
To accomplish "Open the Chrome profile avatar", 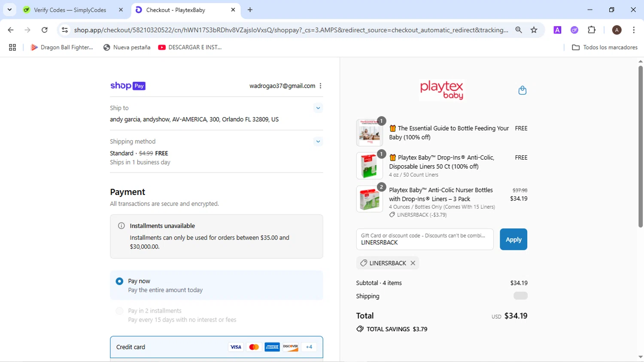I will click(x=617, y=30).
